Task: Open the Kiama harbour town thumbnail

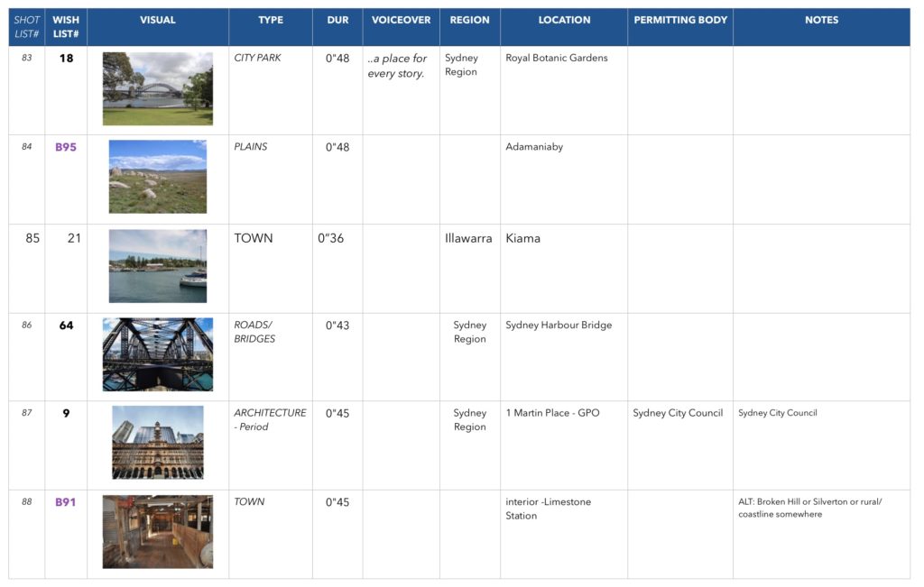Action: tap(158, 266)
